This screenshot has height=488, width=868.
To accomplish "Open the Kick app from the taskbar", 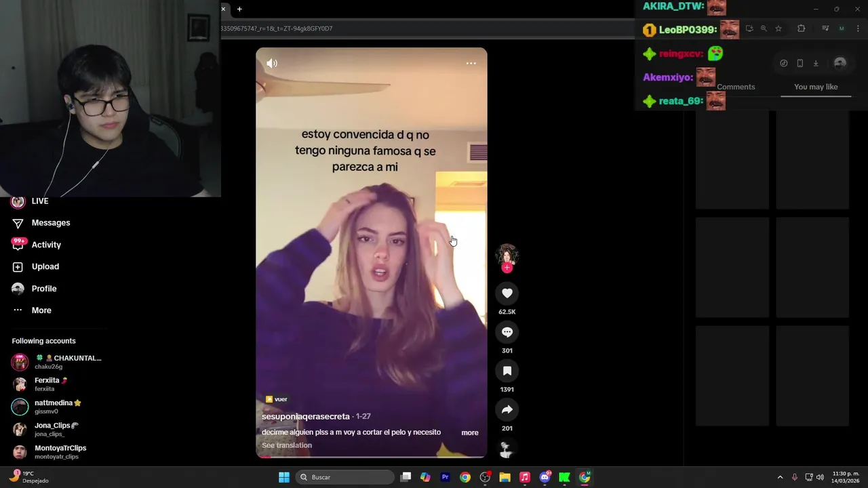I will coord(564,477).
